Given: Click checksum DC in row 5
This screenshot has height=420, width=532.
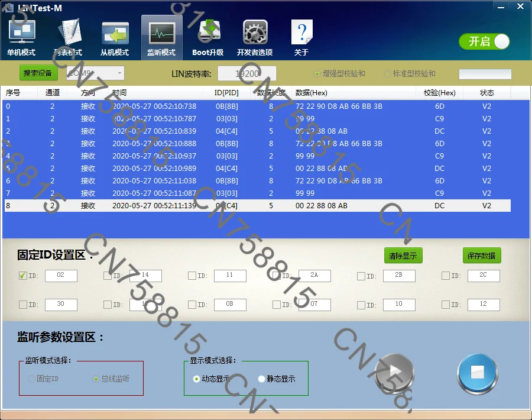Looking at the screenshot, I should pyautogui.click(x=439, y=169).
